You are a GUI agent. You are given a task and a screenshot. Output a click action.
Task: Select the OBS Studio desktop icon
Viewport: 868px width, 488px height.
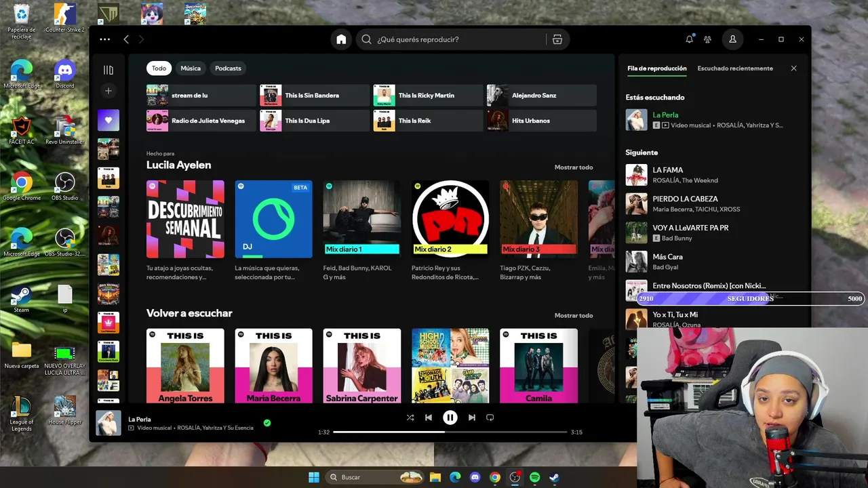click(65, 187)
